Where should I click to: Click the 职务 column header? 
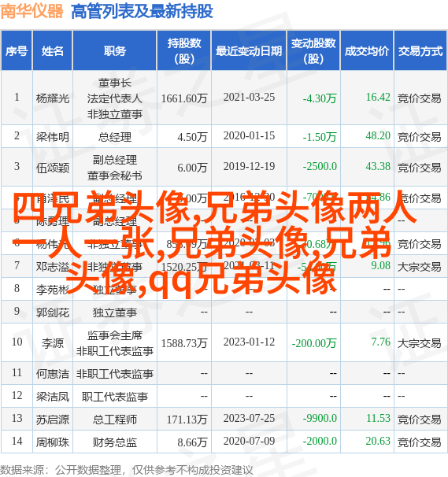point(115,51)
